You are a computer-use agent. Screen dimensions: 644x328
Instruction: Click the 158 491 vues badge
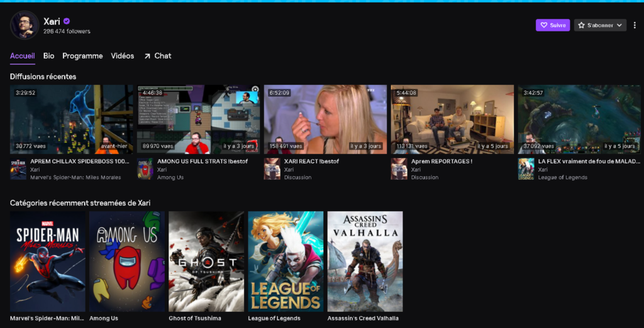pyautogui.click(x=286, y=146)
